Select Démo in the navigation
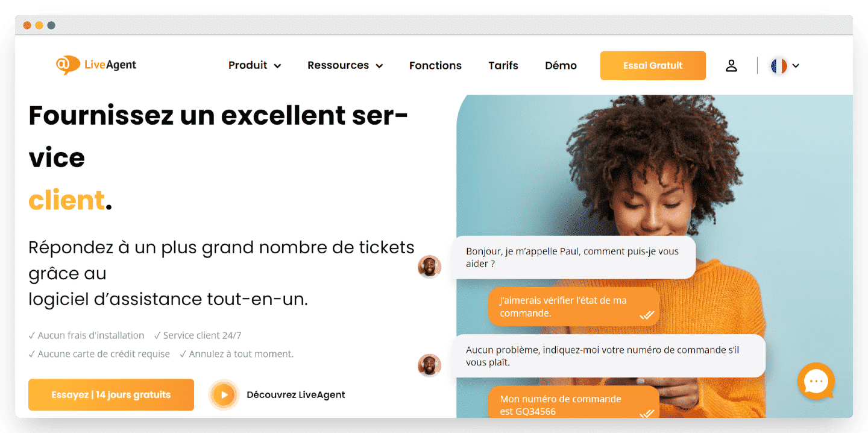 click(x=561, y=66)
